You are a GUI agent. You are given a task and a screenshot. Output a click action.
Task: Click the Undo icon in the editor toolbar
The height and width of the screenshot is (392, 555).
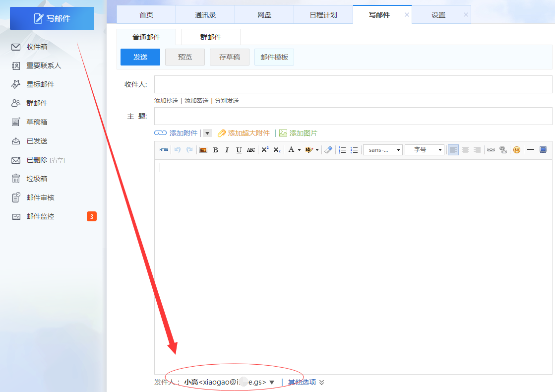pyautogui.click(x=177, y=150)
